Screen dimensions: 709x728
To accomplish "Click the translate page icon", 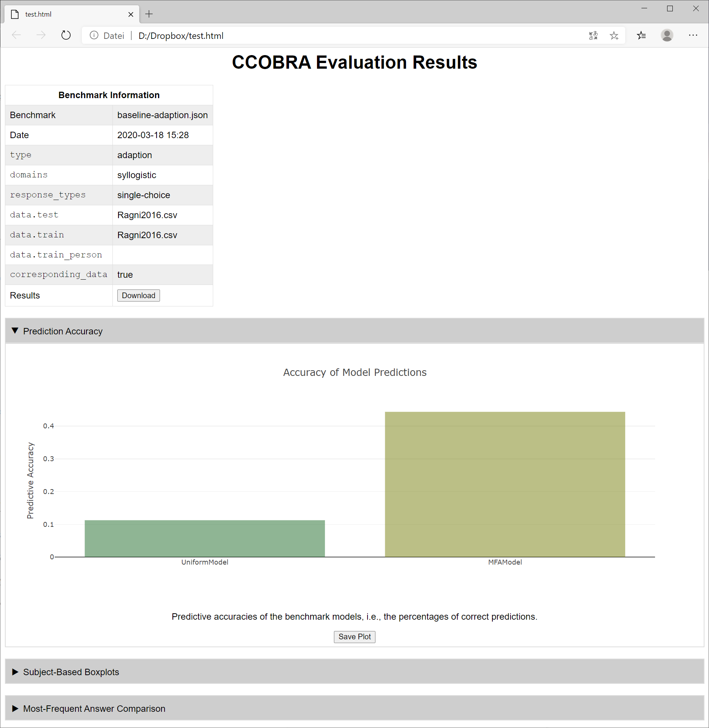I will [593, 35].
